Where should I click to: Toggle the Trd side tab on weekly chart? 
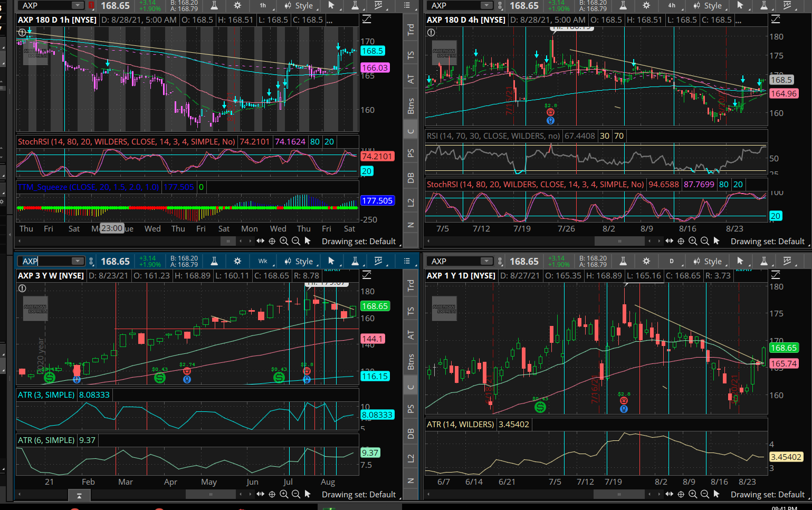click(410, 285)
